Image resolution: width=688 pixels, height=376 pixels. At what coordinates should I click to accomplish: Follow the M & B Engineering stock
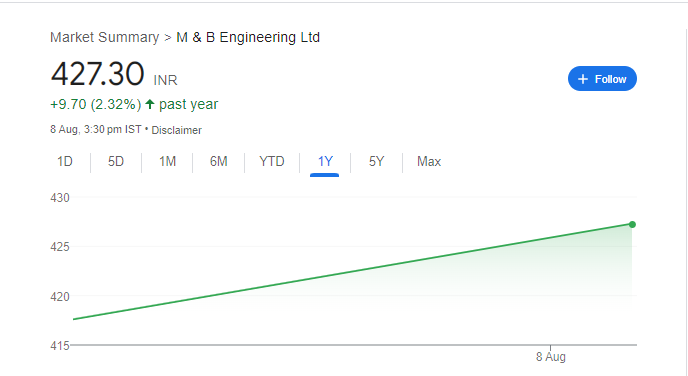(x=602, y=79)
